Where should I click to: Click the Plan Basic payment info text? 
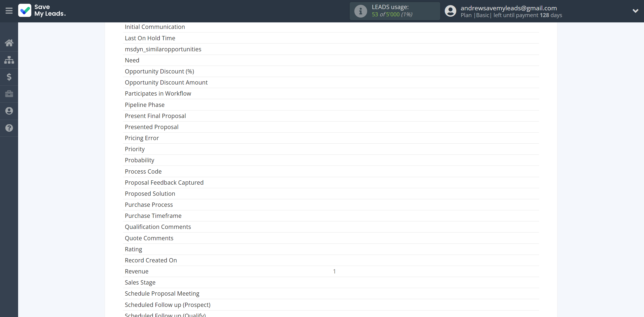[511, 15]
